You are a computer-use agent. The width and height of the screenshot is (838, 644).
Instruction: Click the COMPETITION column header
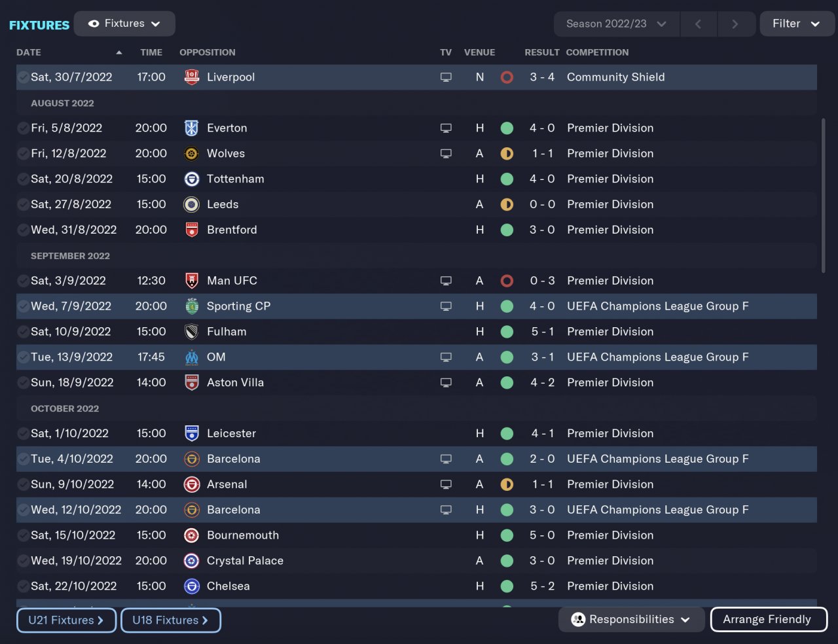tap(597, 52)
